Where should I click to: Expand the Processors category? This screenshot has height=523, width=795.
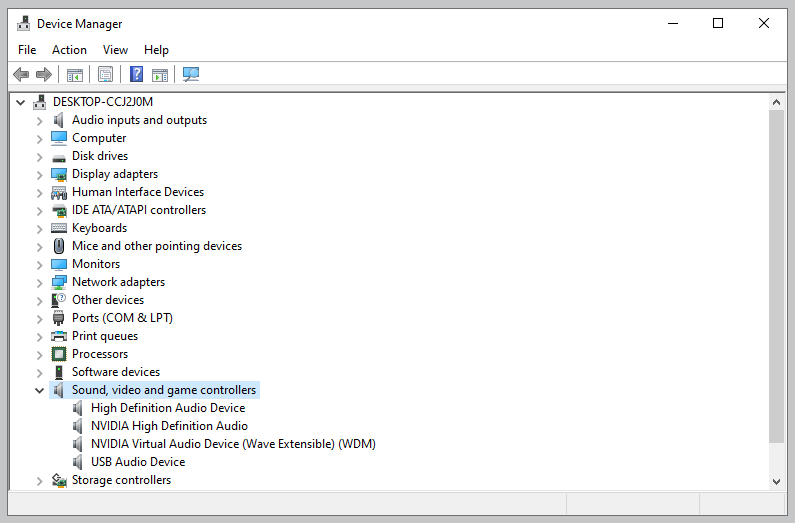40,355
